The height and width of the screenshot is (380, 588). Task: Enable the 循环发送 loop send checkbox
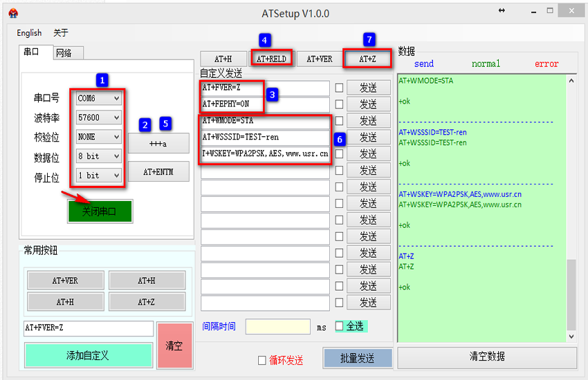pyautogui.click(x=261, y=360)
